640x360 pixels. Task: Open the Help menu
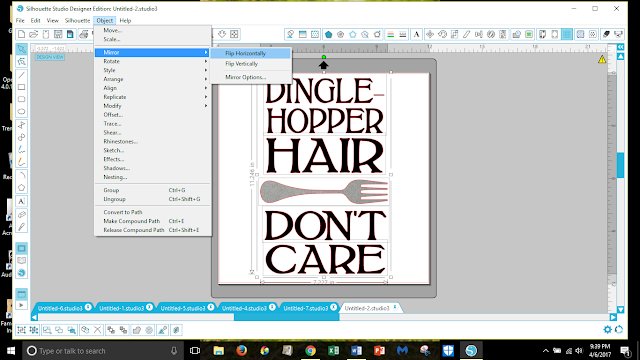point(125,20)
